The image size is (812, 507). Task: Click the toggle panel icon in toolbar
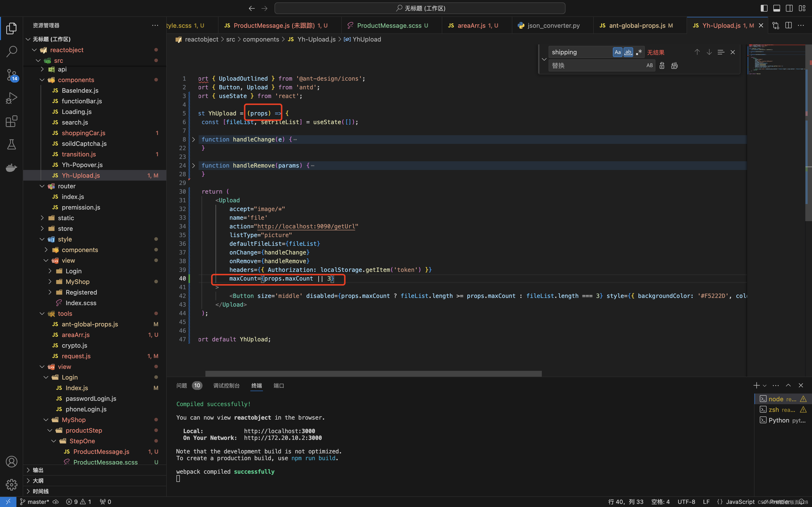tap(776, 7)
